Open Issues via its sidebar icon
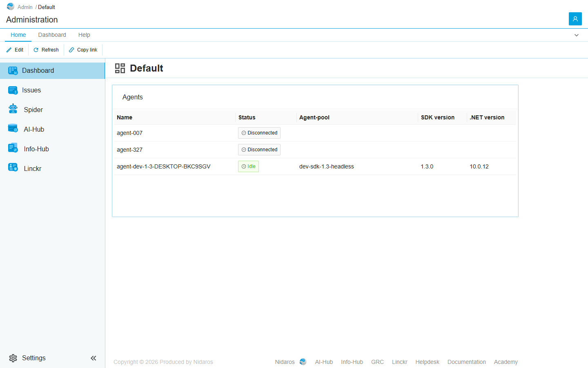The width and height of the screenshot is (588, 368). click(x=13, y=90)
